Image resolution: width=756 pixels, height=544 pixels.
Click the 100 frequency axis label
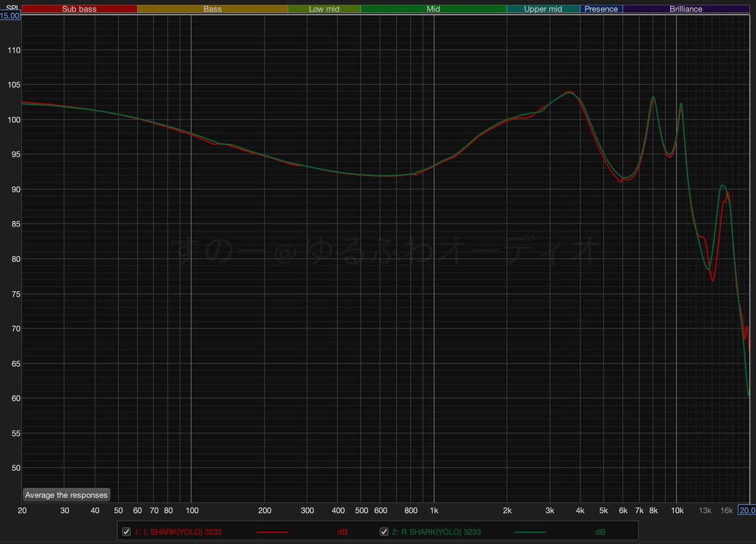click(191, 510)
